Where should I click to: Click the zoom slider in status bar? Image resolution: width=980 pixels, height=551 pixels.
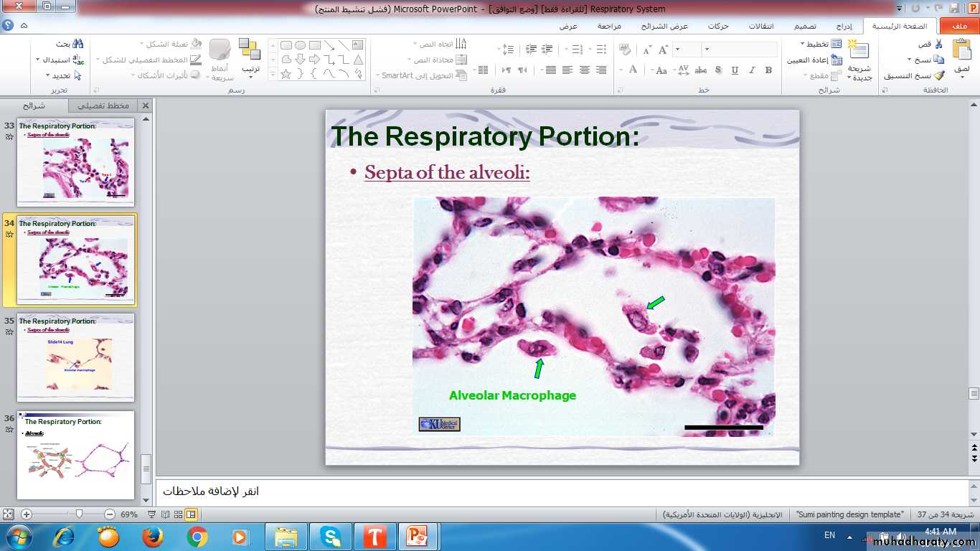point(79,514)
